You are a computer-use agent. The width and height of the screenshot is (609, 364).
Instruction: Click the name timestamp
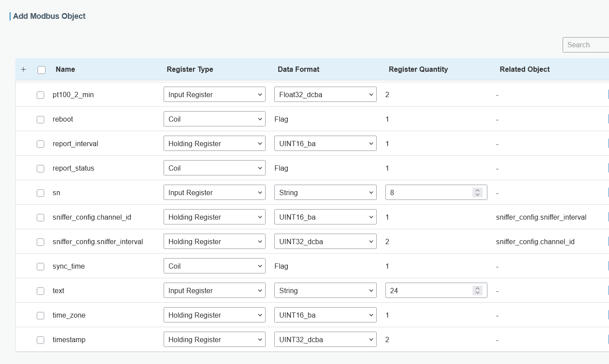pos(69,340)
